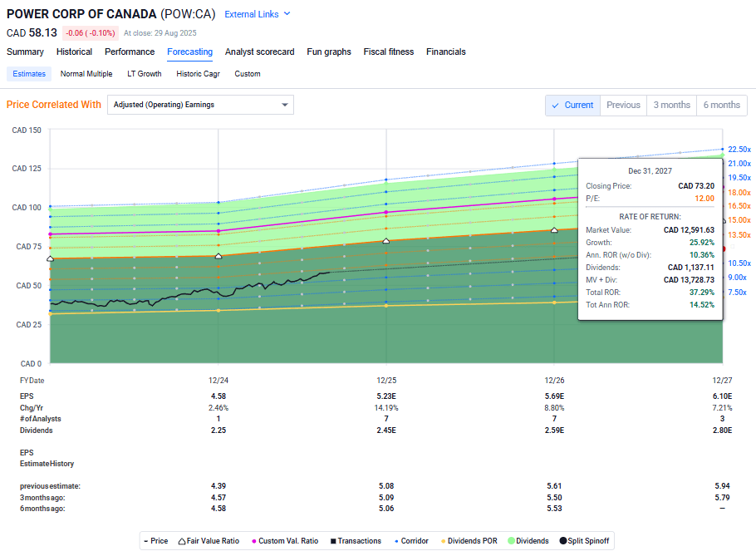756x556 pixels.
Task: Toggle the Corridor legend dot
Action: click(x=395, y=540)
